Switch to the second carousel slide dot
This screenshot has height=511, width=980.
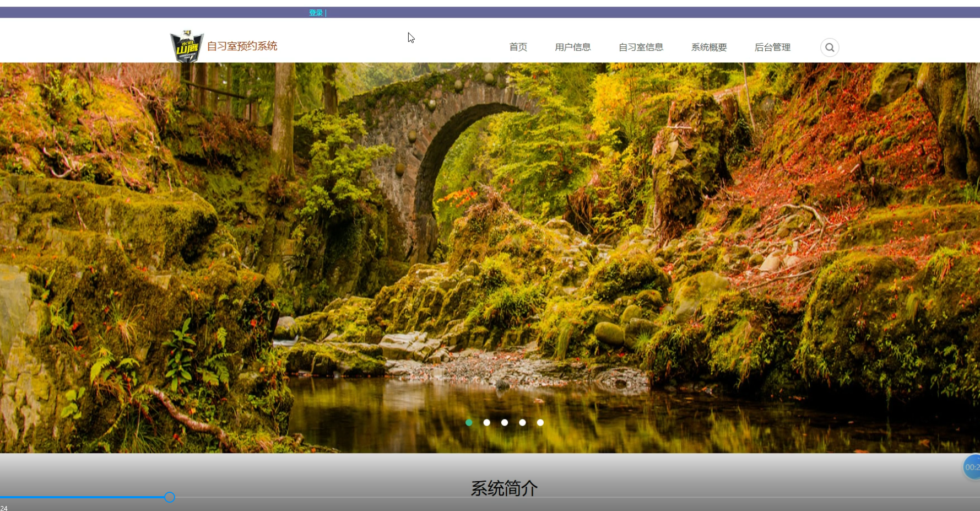486,423
